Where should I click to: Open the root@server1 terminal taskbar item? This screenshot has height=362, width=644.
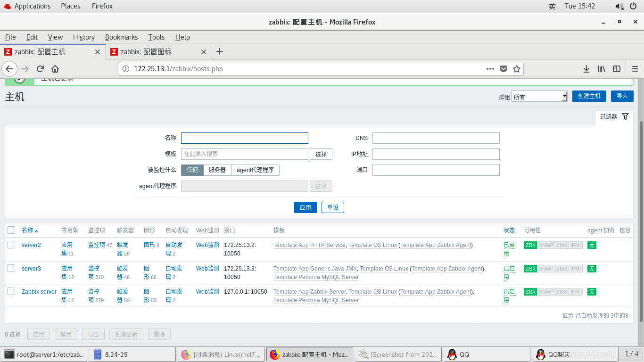point(44,354)
